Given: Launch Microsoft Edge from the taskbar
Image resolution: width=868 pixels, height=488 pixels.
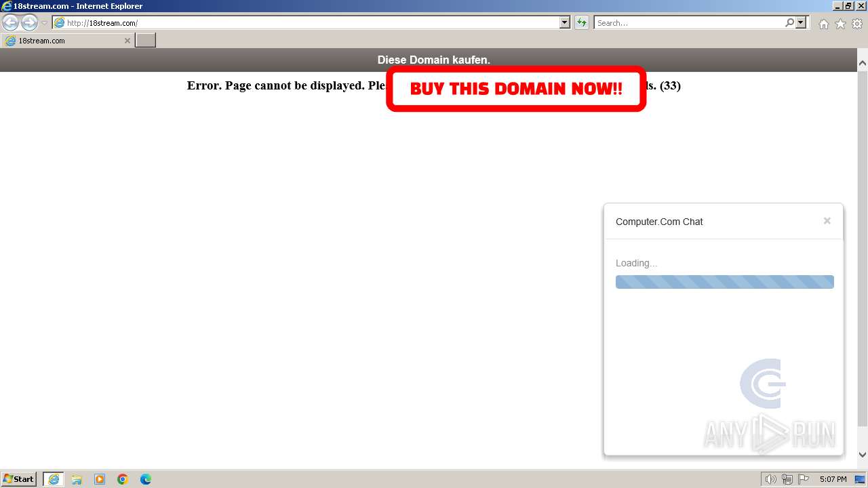Looking at the screenshot, I should (146, 479).
